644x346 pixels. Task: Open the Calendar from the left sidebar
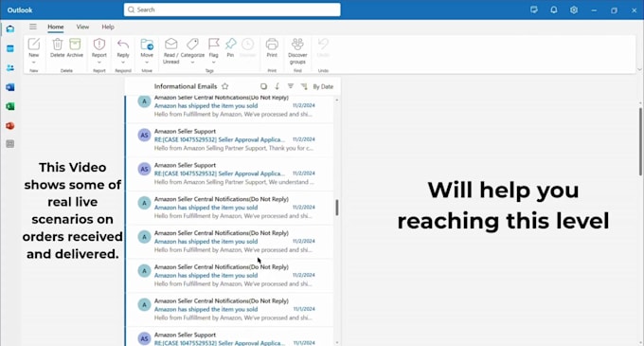[x=9, y=48]
